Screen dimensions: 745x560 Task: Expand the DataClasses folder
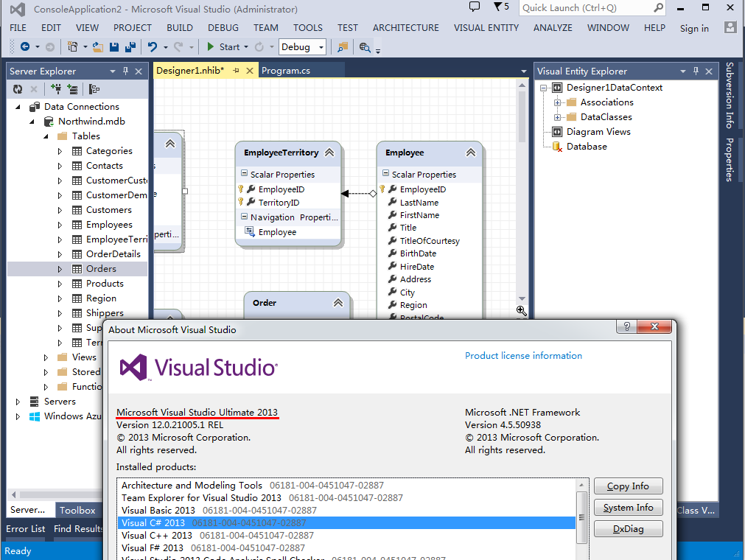[557, 117]
